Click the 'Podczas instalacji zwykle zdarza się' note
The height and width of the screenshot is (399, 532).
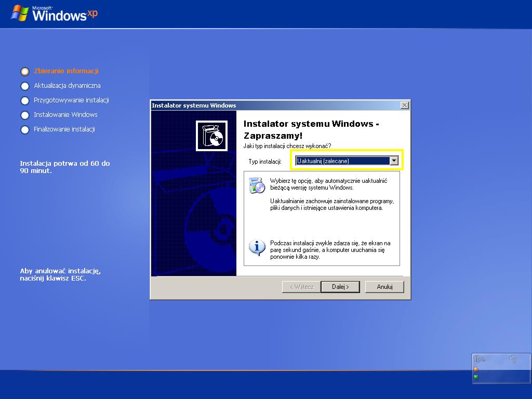[330, 250]
